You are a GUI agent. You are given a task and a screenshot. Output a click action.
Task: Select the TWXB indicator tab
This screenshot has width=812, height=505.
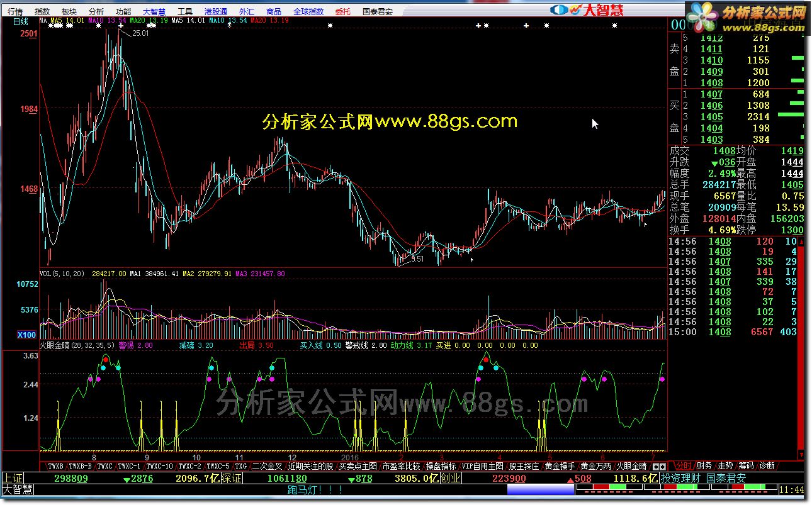[x=56, y=466]
